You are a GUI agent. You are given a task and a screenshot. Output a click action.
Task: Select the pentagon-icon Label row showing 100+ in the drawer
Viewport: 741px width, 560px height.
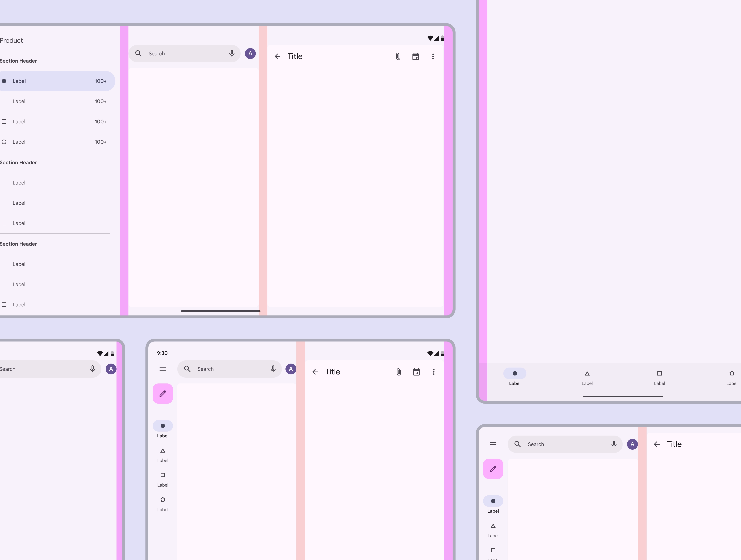56,142
